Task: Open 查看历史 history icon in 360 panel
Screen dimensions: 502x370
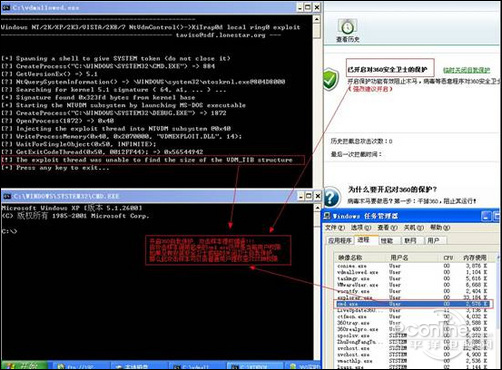Action: tap(347, 31)
